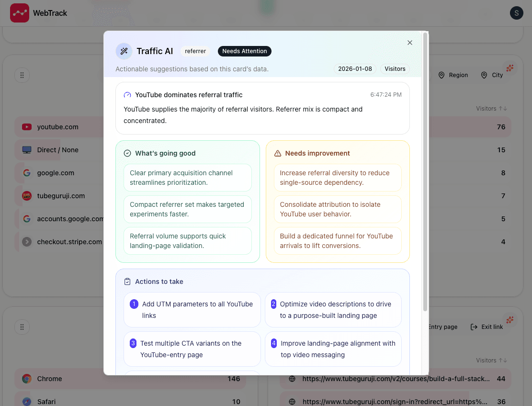Click the drag handle on referrer card

[x=22, y=75]
